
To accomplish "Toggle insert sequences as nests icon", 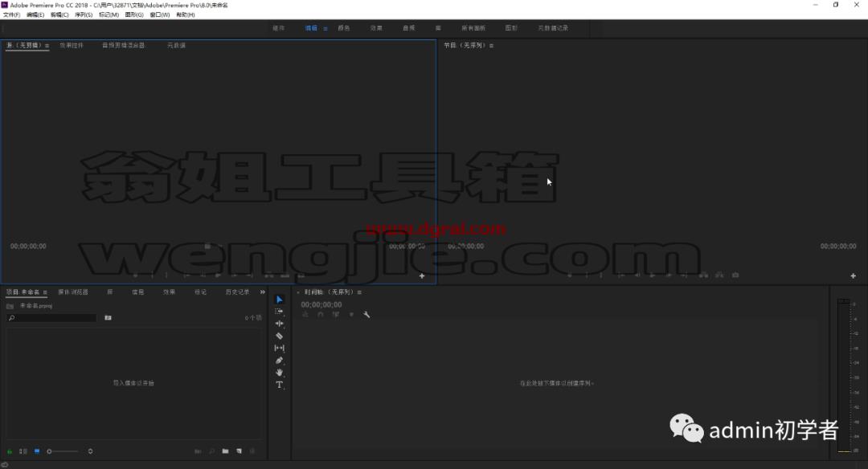I will (305, 314).
